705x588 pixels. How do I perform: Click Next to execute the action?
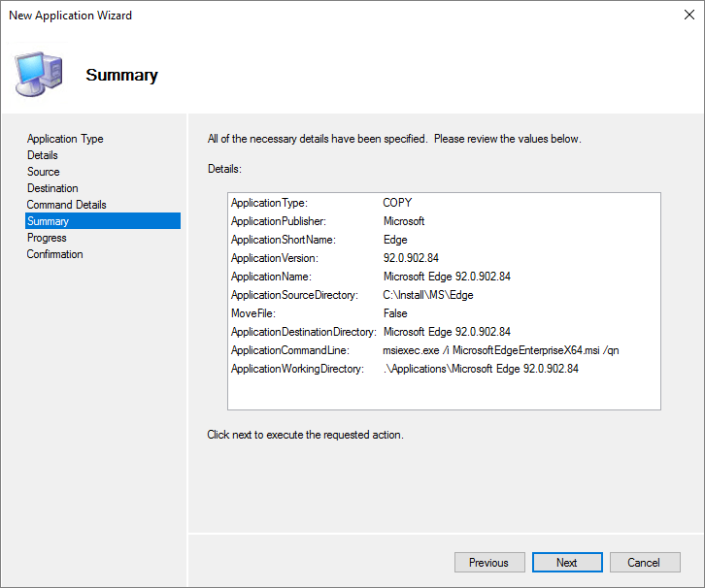(567, 563)
